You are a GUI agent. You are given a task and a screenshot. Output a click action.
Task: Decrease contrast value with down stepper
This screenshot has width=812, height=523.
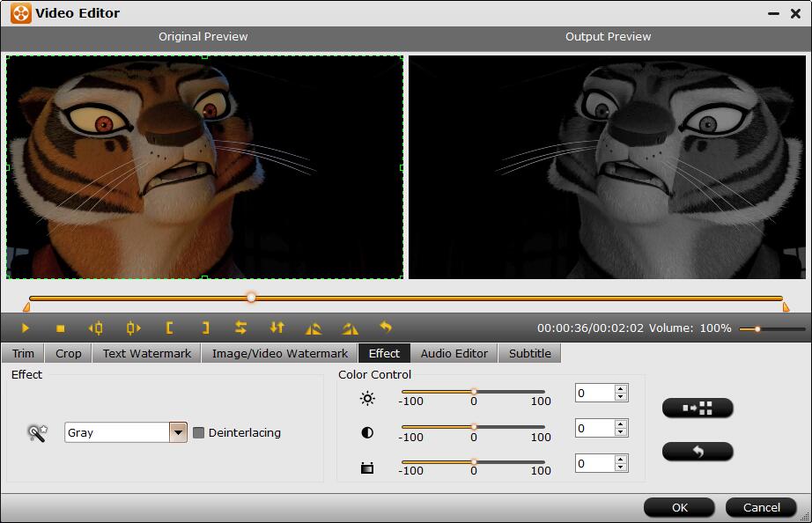tap(621, 432)
